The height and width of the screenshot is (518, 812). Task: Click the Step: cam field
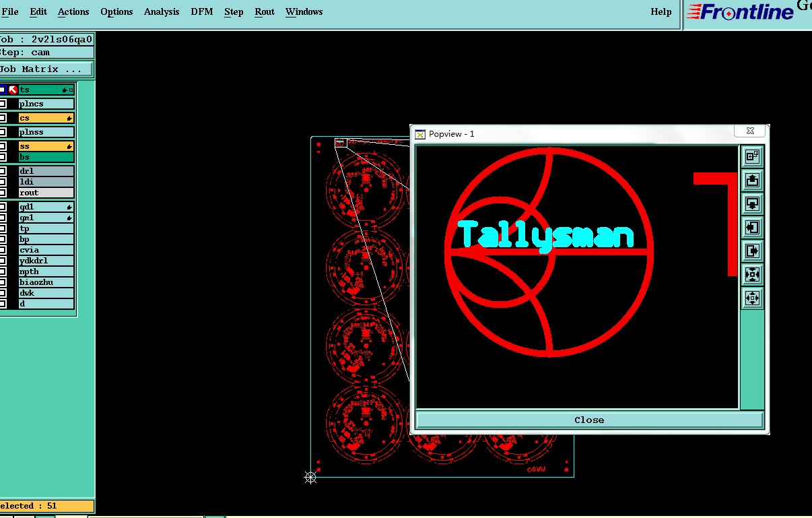[46, 53]
